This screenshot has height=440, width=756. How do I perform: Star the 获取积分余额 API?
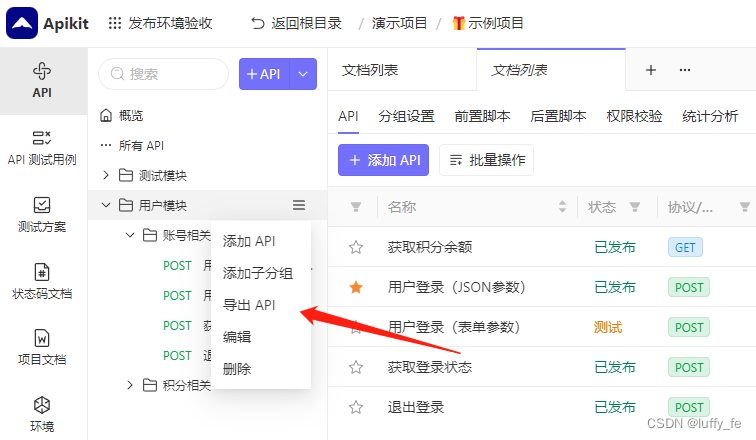pyautogui.click(x=356, y=247)
